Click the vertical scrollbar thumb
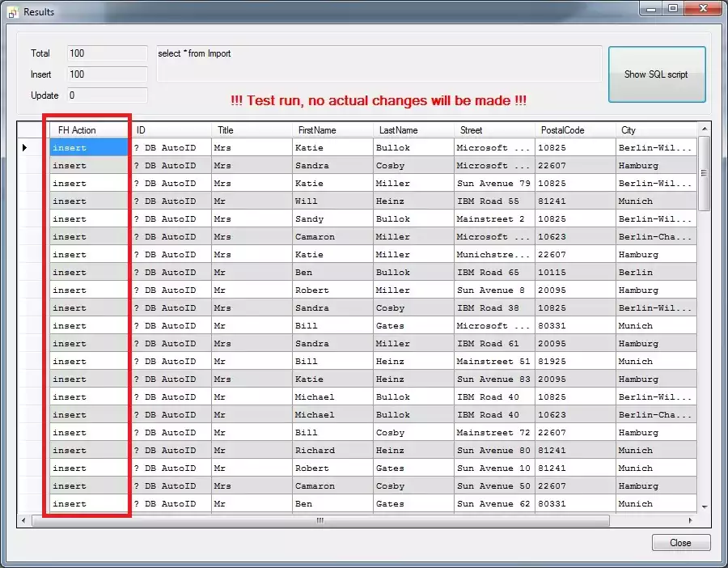 (705, 174)
